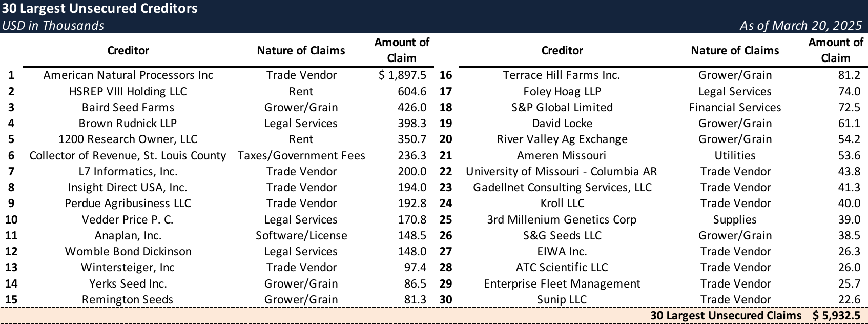Select the "Financial Services" claim cell
This screenshot has height=324, width=868.
[735, 107]
